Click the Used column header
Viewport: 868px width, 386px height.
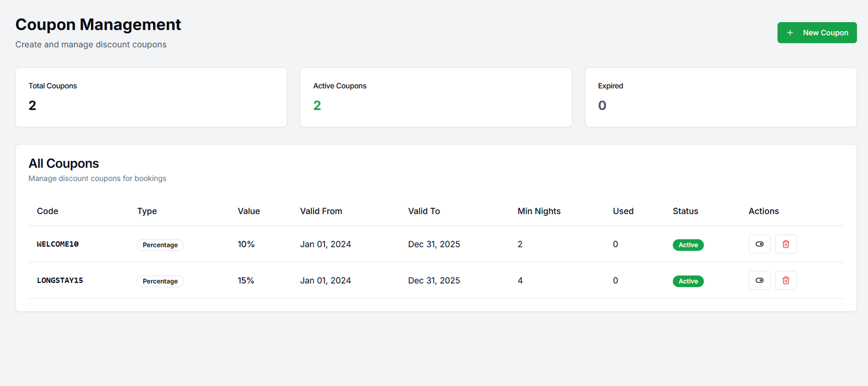pyautogui.click(x=623, y=211)
